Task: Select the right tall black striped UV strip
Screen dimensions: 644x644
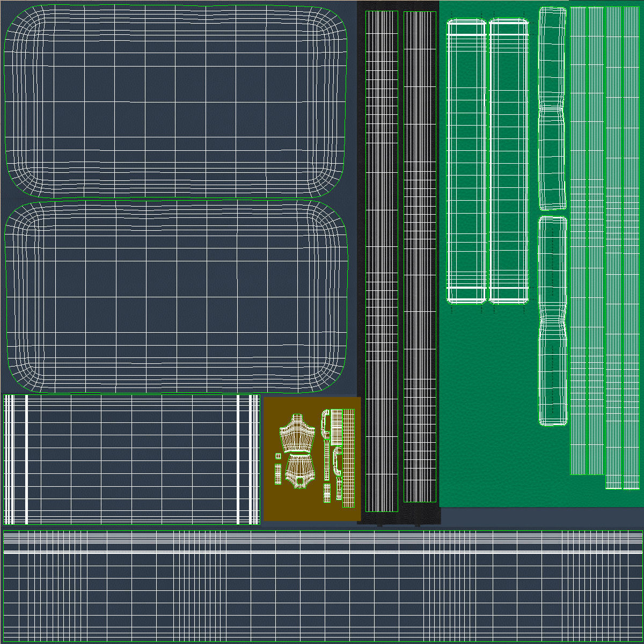Action: 420,257
